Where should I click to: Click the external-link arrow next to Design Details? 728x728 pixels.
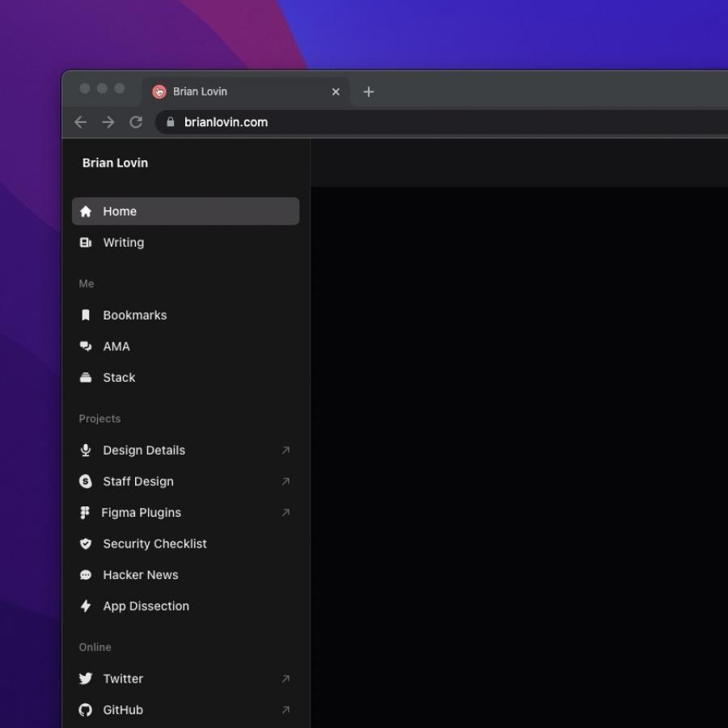(x=286, y=451)
